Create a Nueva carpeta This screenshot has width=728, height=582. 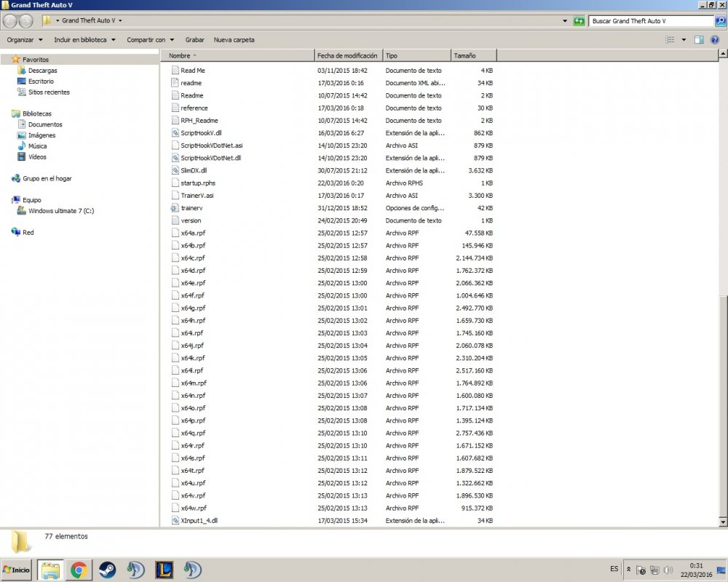click(x=234, y=40)
